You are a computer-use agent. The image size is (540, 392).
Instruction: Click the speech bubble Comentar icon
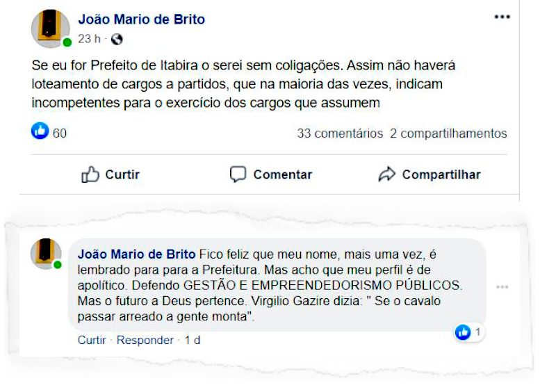238,174
